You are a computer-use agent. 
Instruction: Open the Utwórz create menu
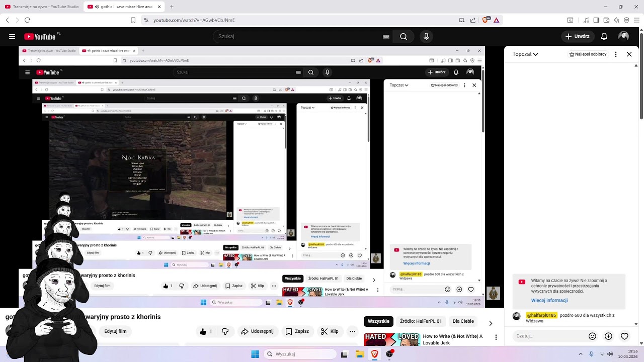[x=577, y=36]
